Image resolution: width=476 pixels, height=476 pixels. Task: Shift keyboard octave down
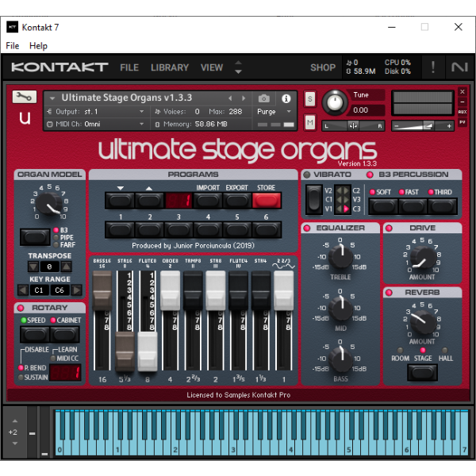15,443
